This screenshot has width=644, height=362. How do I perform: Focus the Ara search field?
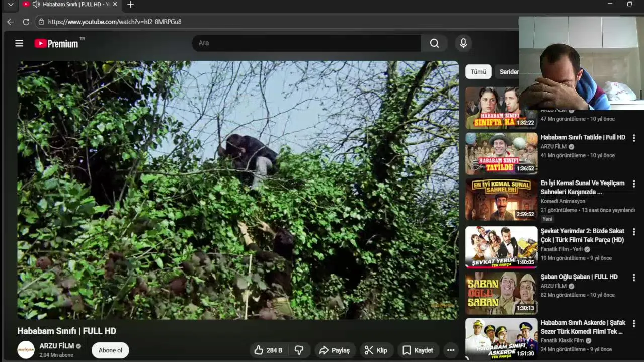point(306,43)
